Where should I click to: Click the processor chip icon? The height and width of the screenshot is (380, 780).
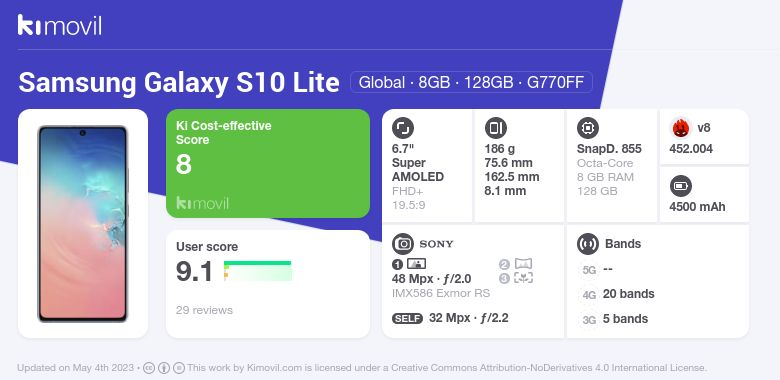click(x=588, y=128)
